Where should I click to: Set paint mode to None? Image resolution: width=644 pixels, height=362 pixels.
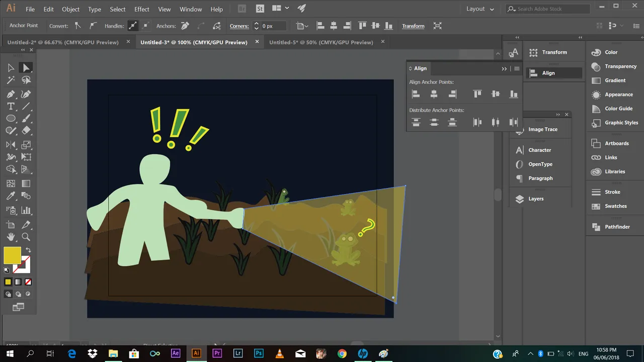point(28,282)
